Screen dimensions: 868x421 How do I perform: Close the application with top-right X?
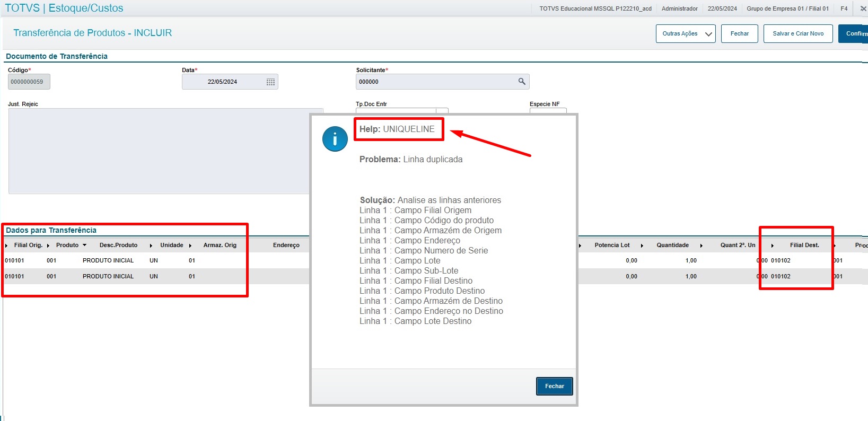click(x=863, y=8)
